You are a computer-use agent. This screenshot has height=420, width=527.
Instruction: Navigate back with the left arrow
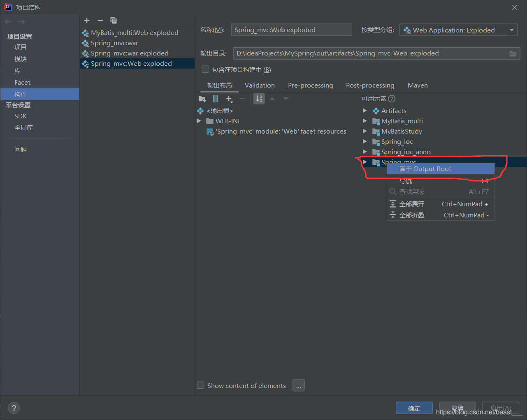(8, 22)
